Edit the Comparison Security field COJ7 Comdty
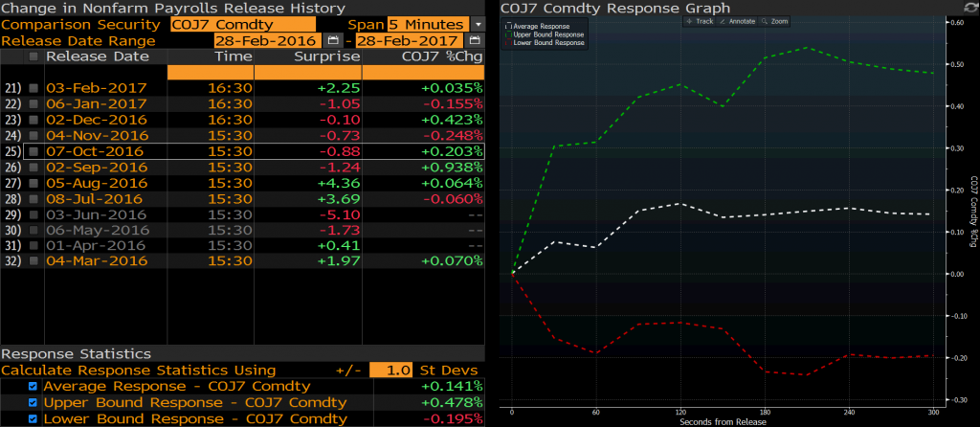980x427 pixels. [x=242, y=24]
